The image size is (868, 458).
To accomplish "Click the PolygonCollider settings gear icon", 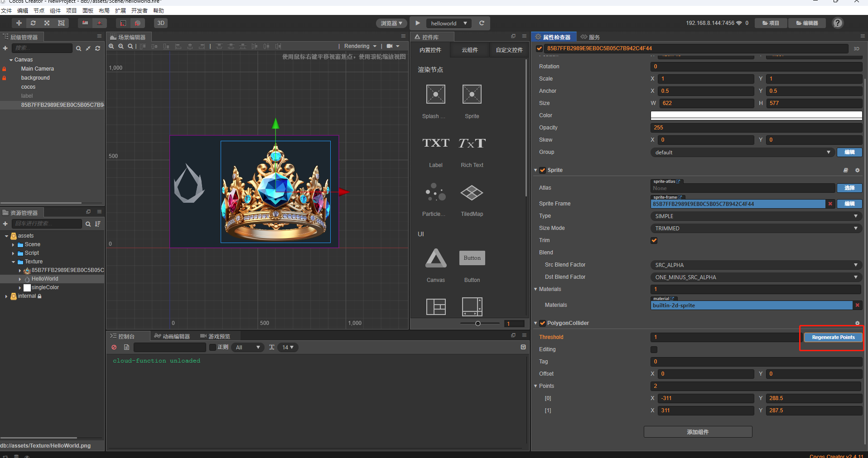I will (857, 323).
